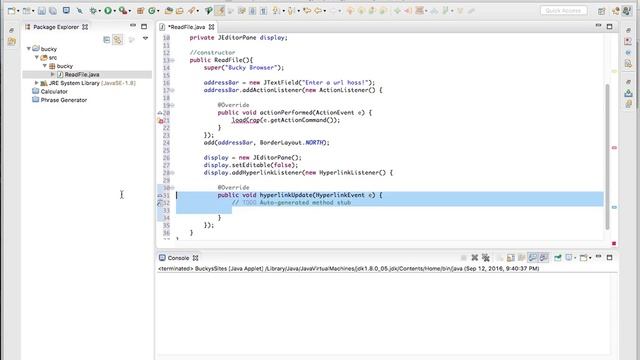The width and height of the screenshot is (640, 360).
Task: Click Remove Launch in Console
Action: point(474,258)
